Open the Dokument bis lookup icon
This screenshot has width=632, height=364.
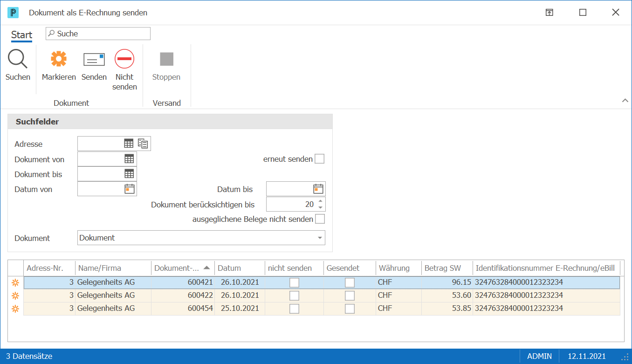pyautogui.click(x=129, y=174)
